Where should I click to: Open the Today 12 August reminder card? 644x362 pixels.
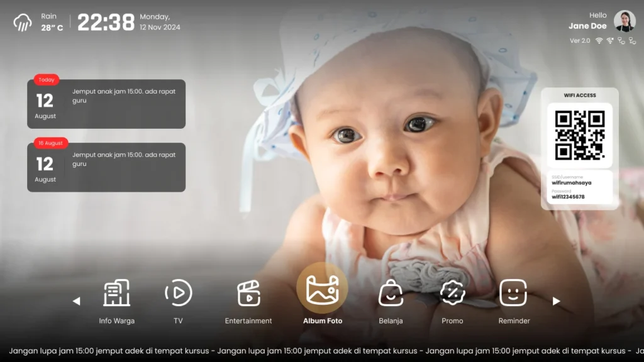coord(106,104)
